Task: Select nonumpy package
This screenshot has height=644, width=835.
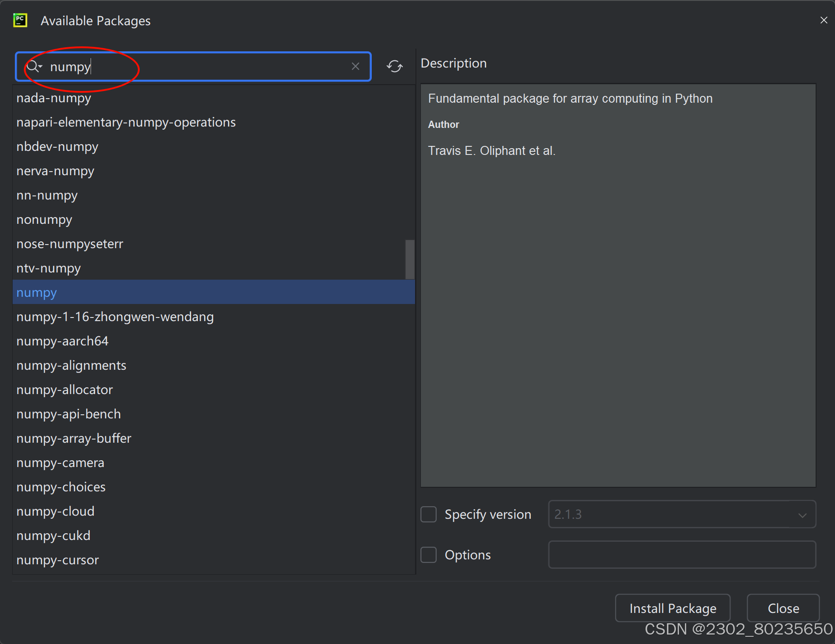Action: point(214,219)
